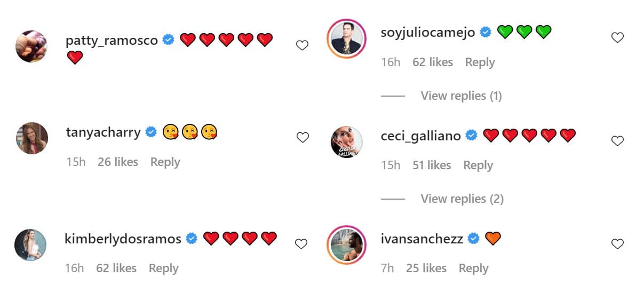Open ceci_galliano's profile avatar
Viewport: 644px width, 300px height.
click(347, 142)
